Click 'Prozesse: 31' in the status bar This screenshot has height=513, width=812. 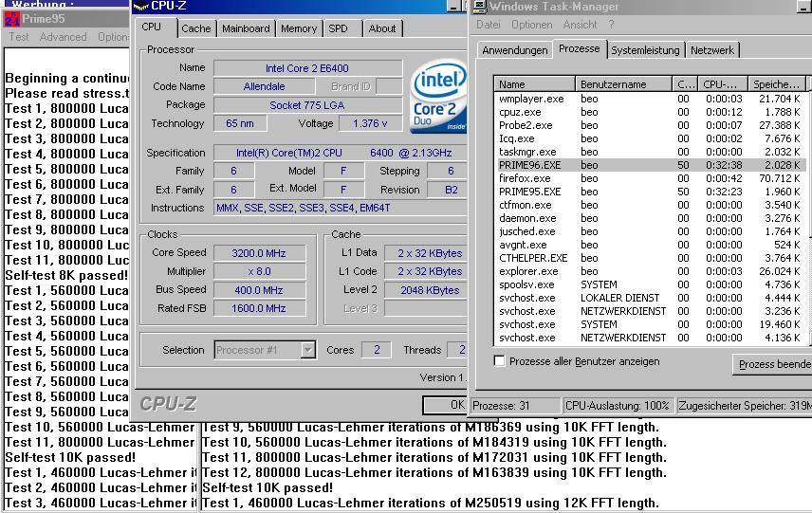515,405
